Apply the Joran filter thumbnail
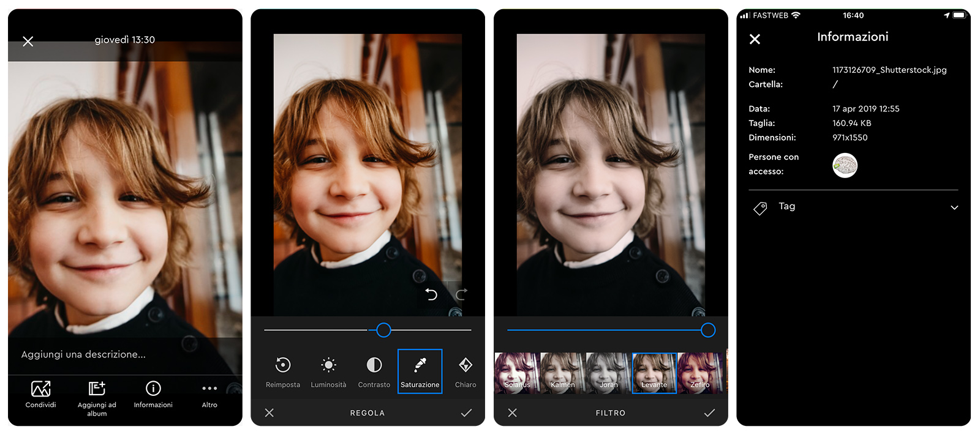This screenshot has height=432, width=980. (x=608, y=373)
